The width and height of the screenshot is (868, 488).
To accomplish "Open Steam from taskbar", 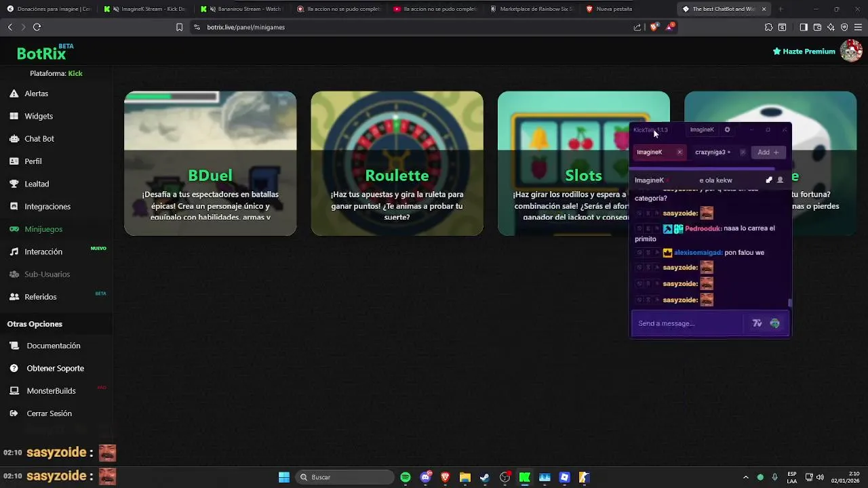I will coord(485,477).
